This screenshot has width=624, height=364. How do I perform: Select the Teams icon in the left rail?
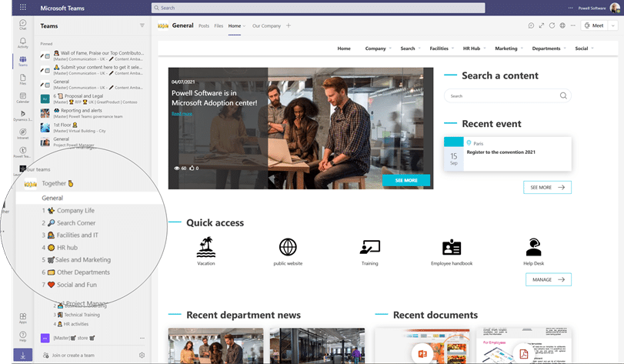pyautogui.click(x=22, y=61)
